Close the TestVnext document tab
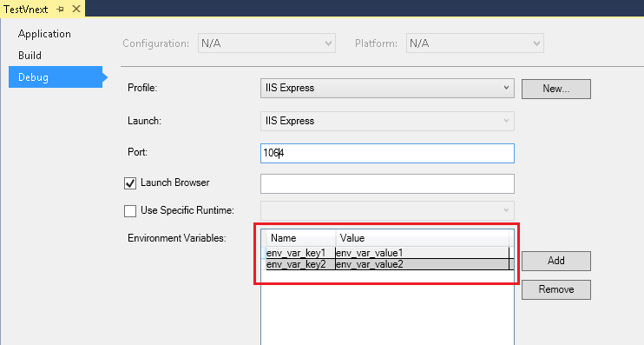This screenshot has width=644, height=345. pyautogui.click(x=76, y=9)
